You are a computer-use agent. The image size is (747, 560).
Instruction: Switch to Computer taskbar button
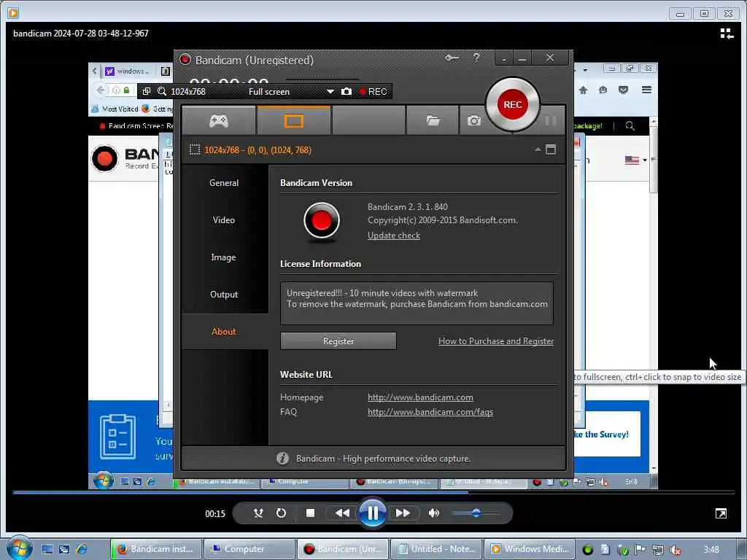249,549
